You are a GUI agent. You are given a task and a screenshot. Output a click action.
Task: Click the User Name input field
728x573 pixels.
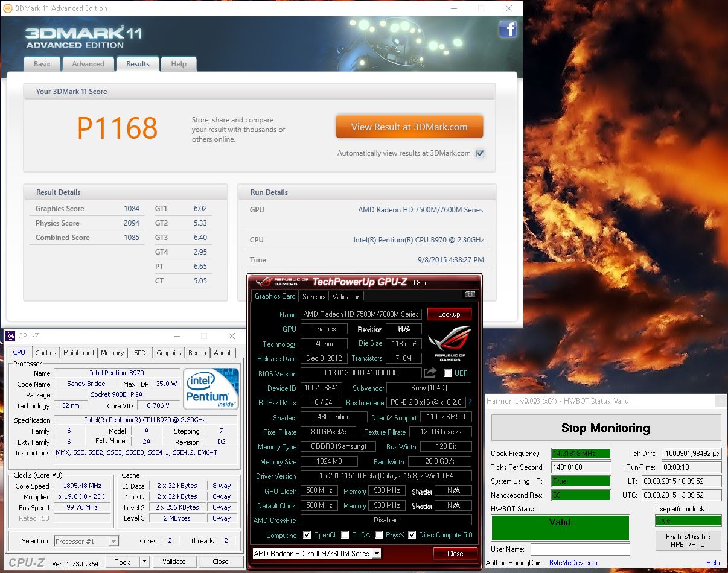coord(580,549)
